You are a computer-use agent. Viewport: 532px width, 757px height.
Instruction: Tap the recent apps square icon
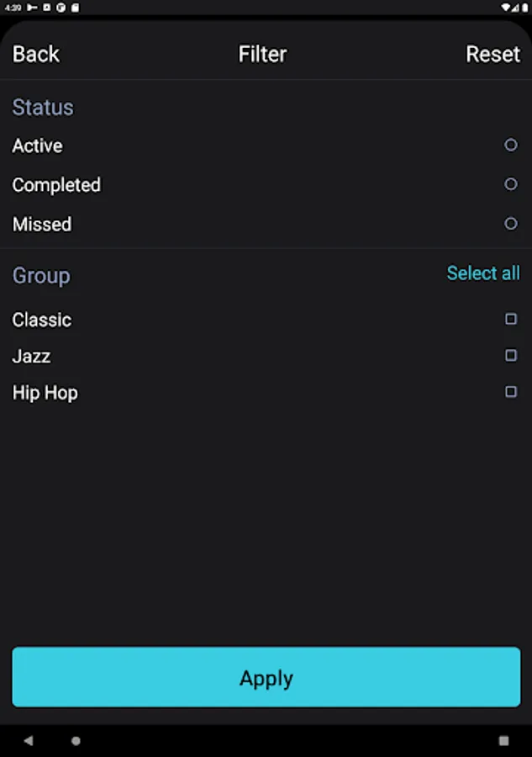pos(503,740)
